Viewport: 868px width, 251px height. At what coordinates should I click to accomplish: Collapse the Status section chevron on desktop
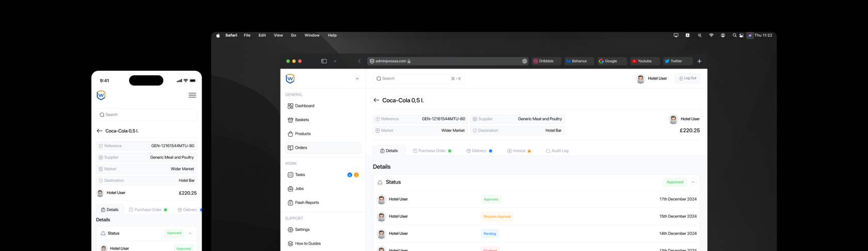point(693,182)
